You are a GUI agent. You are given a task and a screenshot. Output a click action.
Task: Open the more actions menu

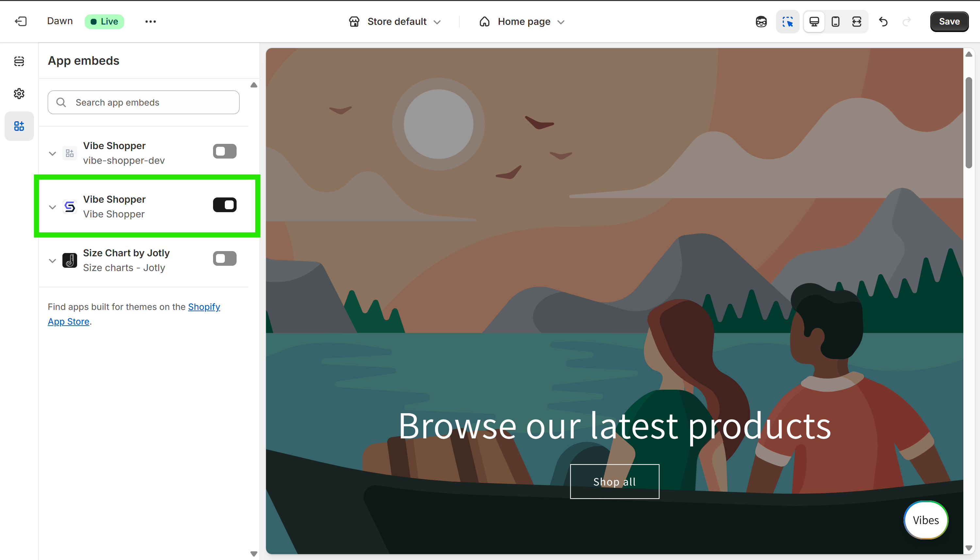tap(150, 22)
